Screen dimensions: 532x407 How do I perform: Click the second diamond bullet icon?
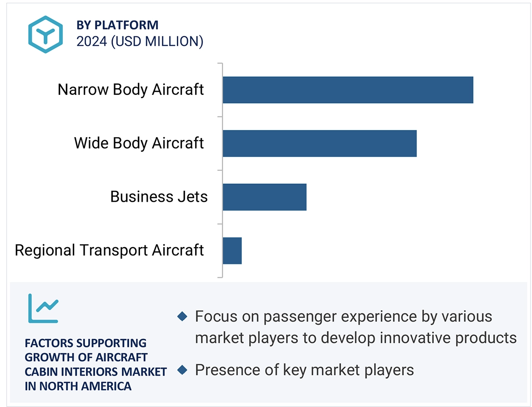[182, 370]
